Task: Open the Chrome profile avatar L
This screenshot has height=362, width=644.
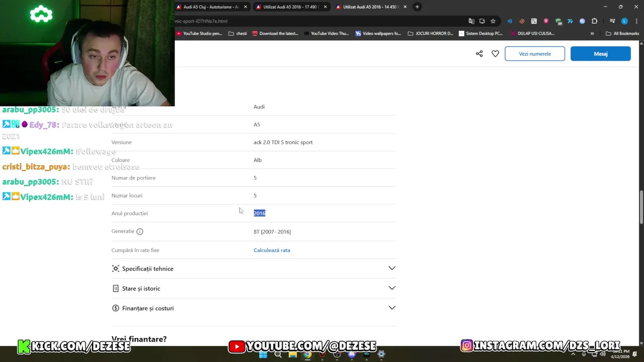Action: pyautogui.click(x=624, y=21)
